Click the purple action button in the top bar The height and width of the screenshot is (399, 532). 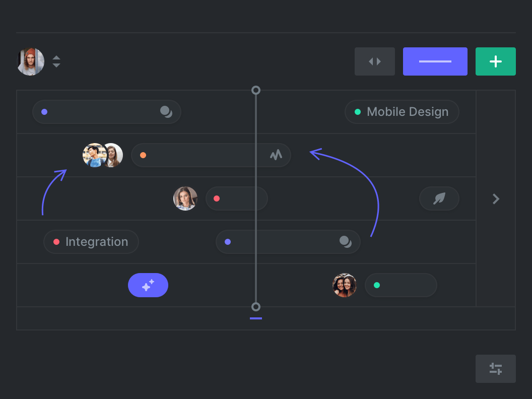tap(435, 61)
